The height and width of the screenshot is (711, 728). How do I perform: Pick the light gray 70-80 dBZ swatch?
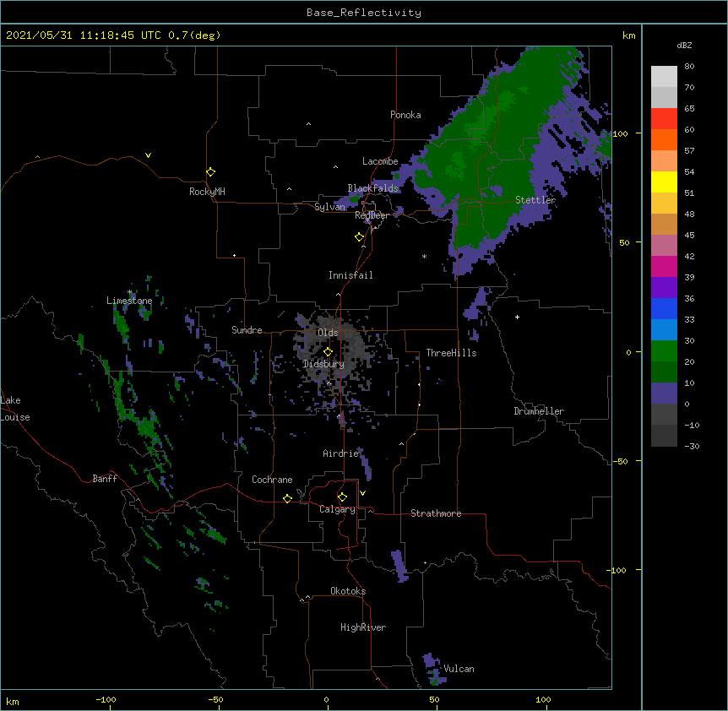tap(664, 77)
